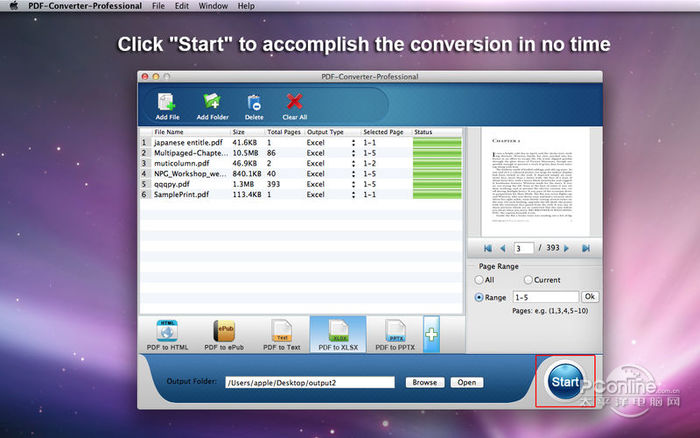Image resolution: width=700 pixels, height=438 pixels.
Task: Select the Current page range option
Action: tap(528, 280)
